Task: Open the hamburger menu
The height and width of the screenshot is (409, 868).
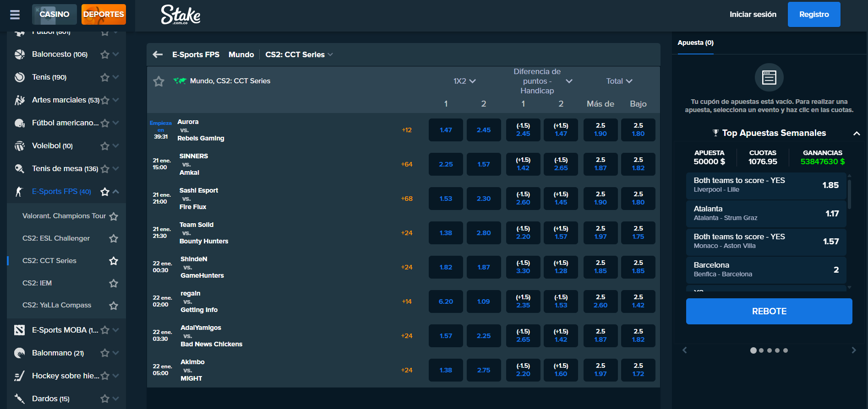Action: click(x=15, y=15)
